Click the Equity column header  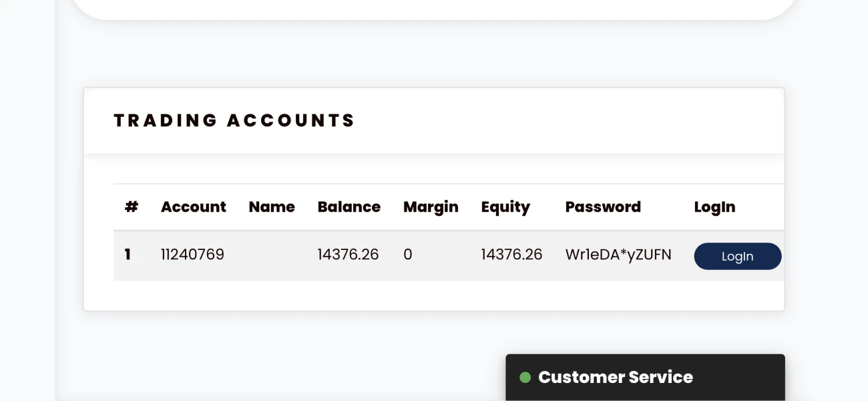coord(505,207)
